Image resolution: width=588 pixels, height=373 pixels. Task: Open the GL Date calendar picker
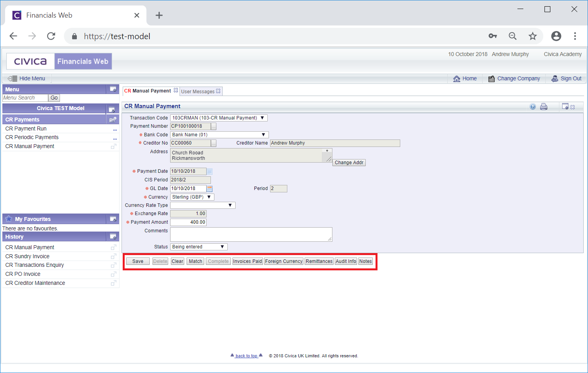point(210,188)
